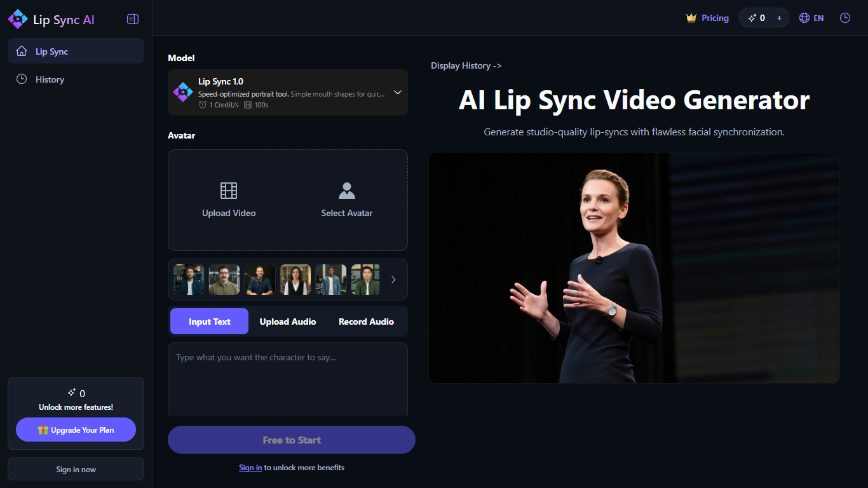Click the '100s' model duration text
The width and height of the screenshot is (868, 488).
tap(261, 105)
